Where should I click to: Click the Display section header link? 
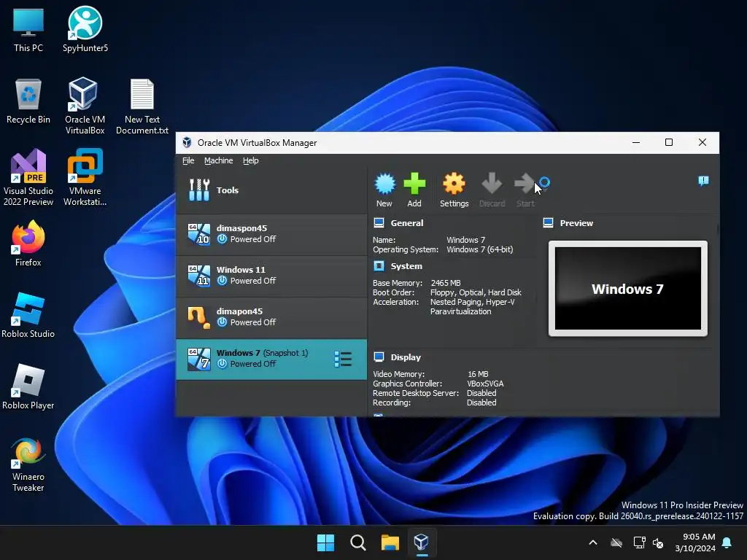(406, 357)
